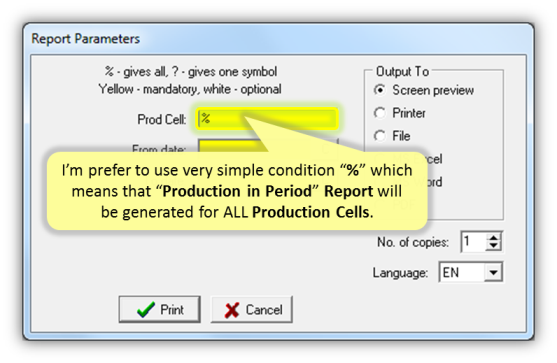This screenshot has height=363, width=557.
Task: Open the From date picker dropdown
Action: tap(325, 147)
